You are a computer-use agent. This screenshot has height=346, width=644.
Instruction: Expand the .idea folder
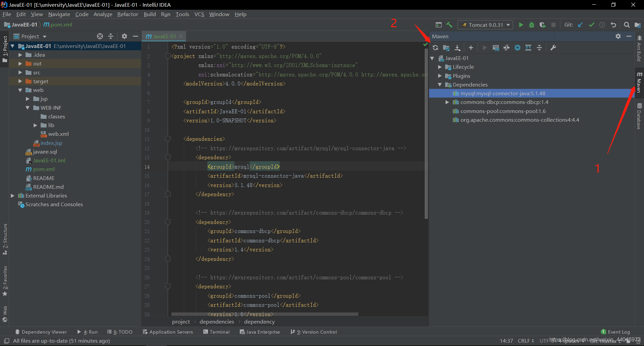pos(20,55)
